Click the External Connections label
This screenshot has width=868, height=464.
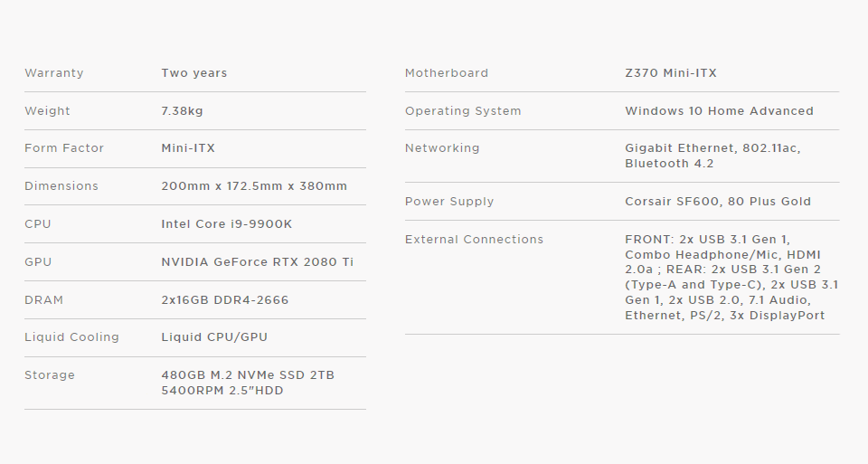pyautogui.click(x=474, y=240)
